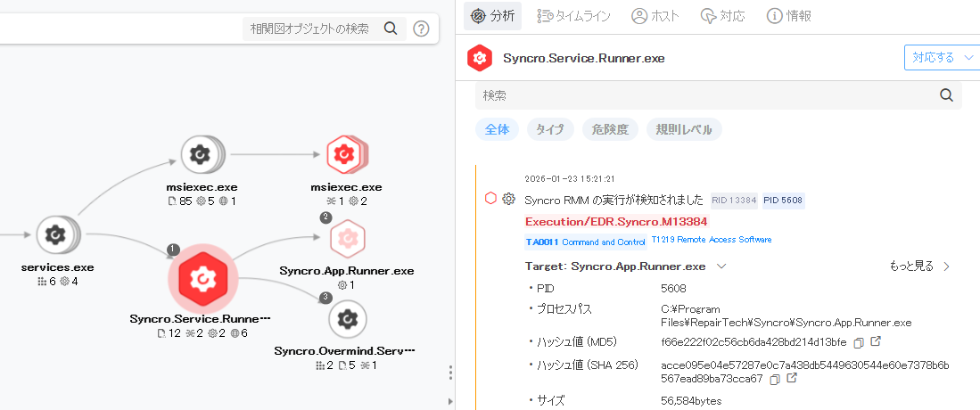Copy the MD5 hash value
Image resolution: width=980 pixels, height=410 pixels.
(858, 342)
